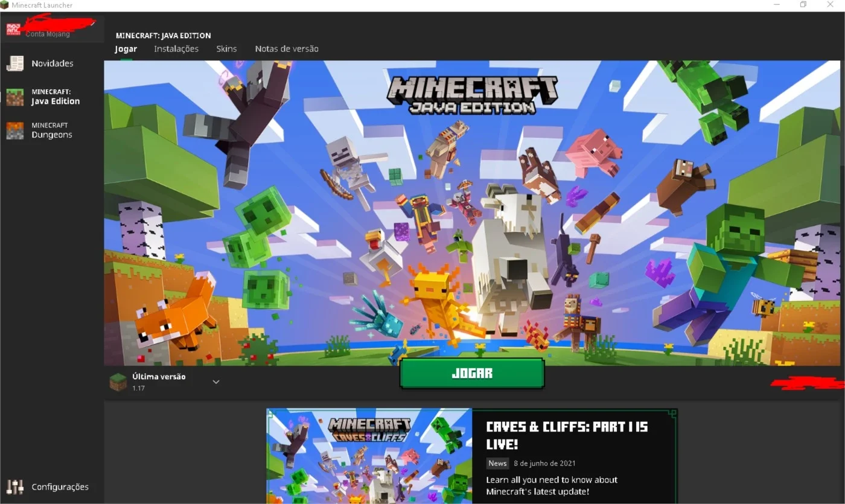Screen dimensions: 845x504
Task: Click the date 8 de junho de 2021
Action: coord(544,464)
